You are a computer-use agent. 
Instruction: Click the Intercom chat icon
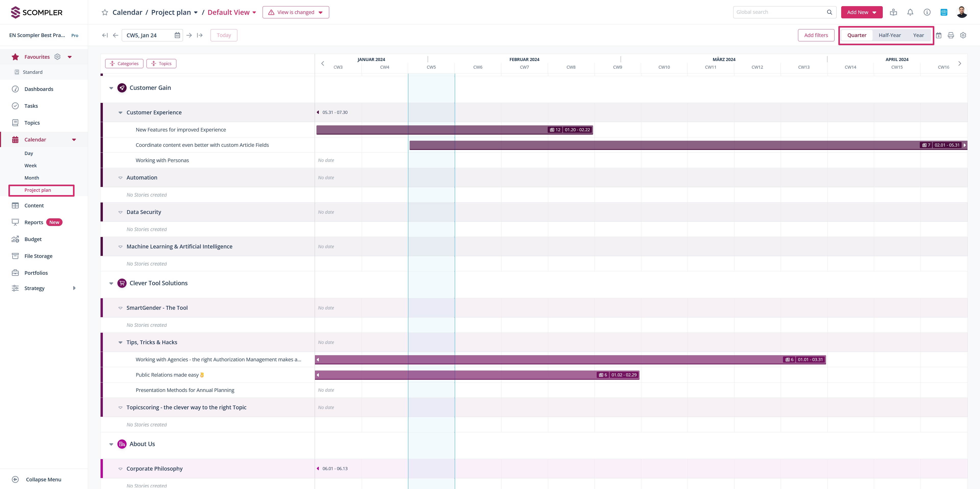pos(944,12)
